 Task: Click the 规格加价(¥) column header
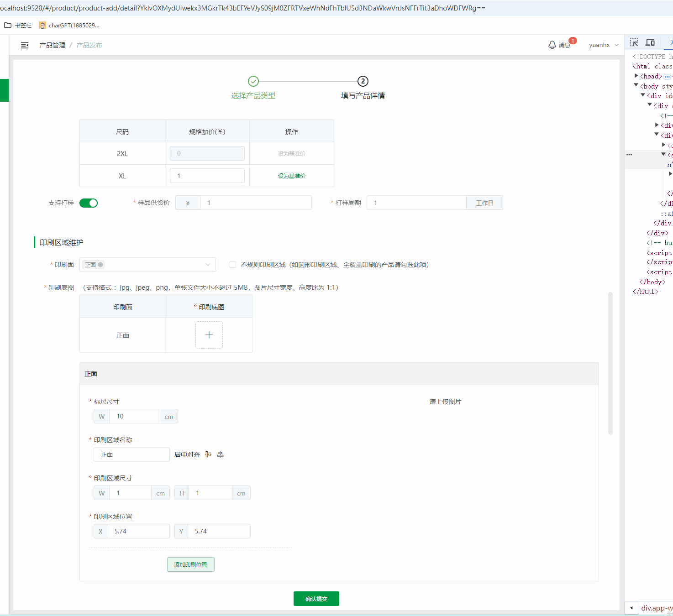207,131
